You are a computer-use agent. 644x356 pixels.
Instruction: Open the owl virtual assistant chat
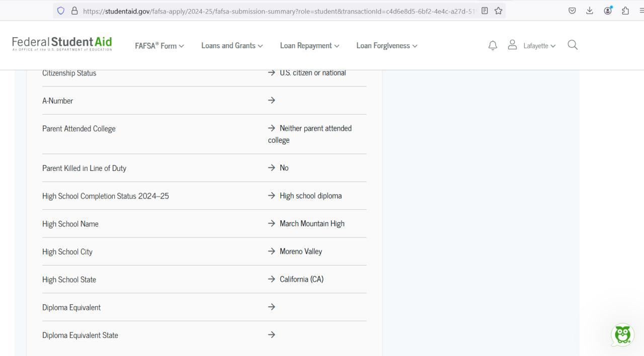tap(622, 335)
